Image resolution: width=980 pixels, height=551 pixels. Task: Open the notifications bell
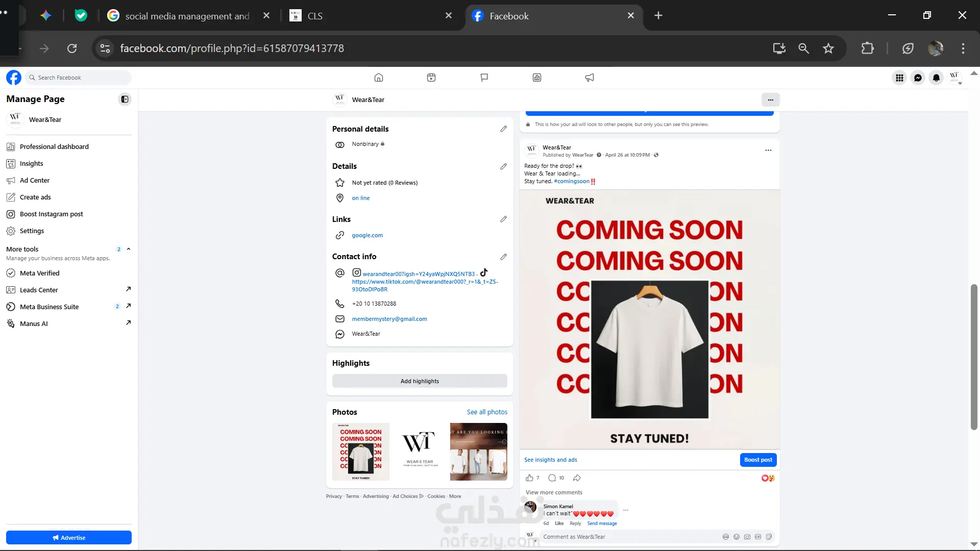click(936, 78)
